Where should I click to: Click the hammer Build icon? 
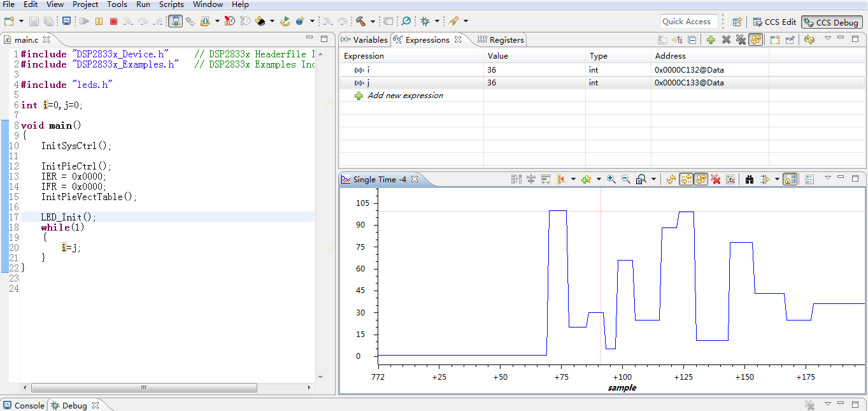pyautogui.click(x=360, y=21)
